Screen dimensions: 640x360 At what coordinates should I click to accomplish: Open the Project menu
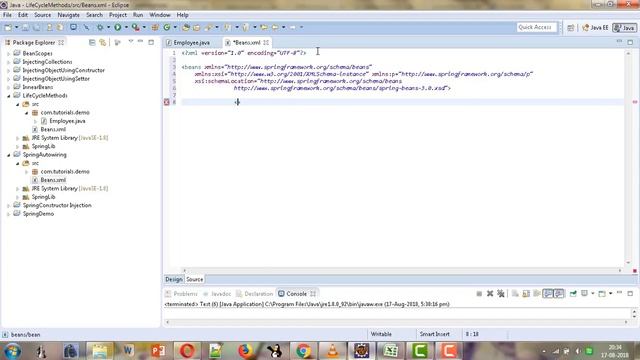118,15
